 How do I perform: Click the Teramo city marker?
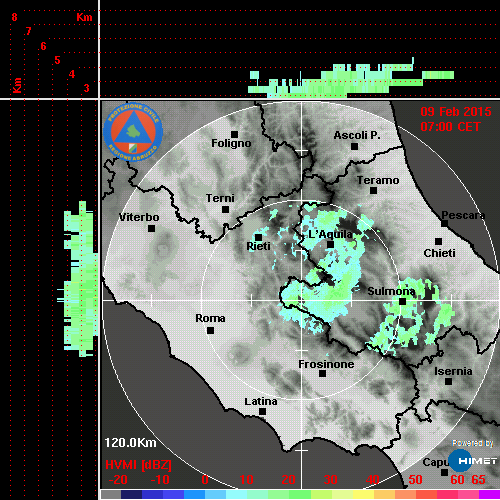coord(374,190)
